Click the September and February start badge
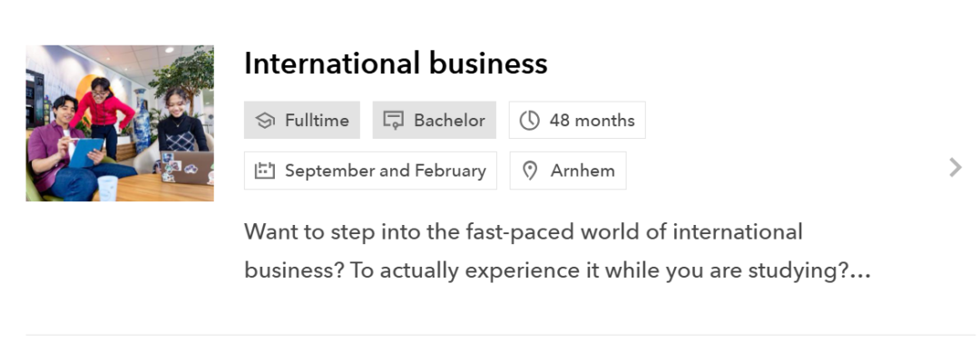This screenshot has width=980, height=342. point(370,170)
